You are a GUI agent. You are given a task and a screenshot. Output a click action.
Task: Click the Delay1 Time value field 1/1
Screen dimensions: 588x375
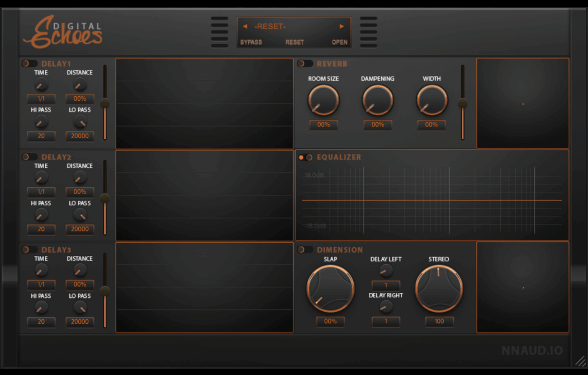41,98
